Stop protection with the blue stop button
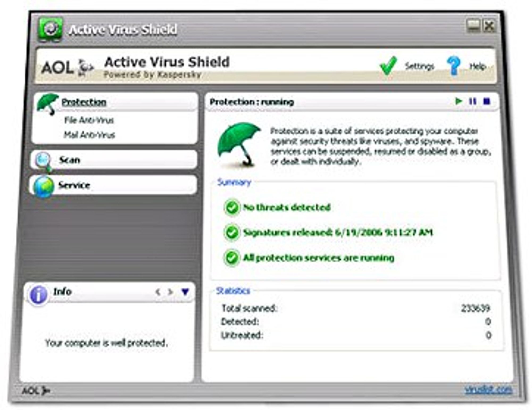 click(x=487, y=101)
